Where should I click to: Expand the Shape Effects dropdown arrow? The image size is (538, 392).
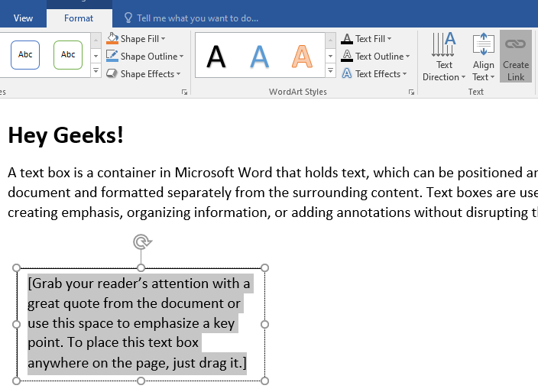click(178, 74)
